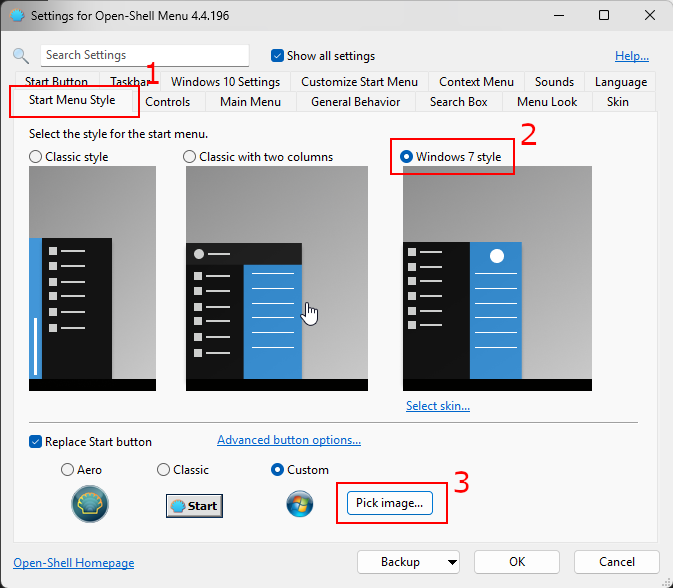This screenshot has width=673, height=588.
Task: Focus the Search Settings input field
Action: pos(145,56)
